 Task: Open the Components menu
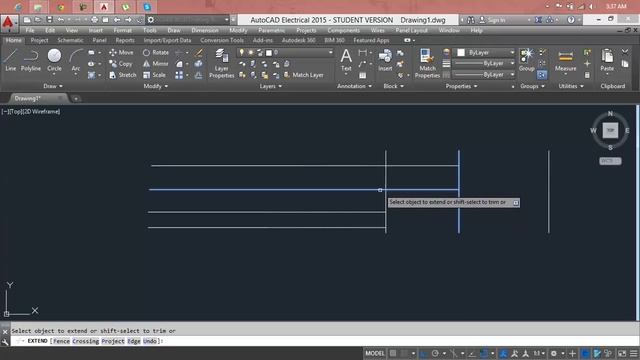[x=343, y=30]
